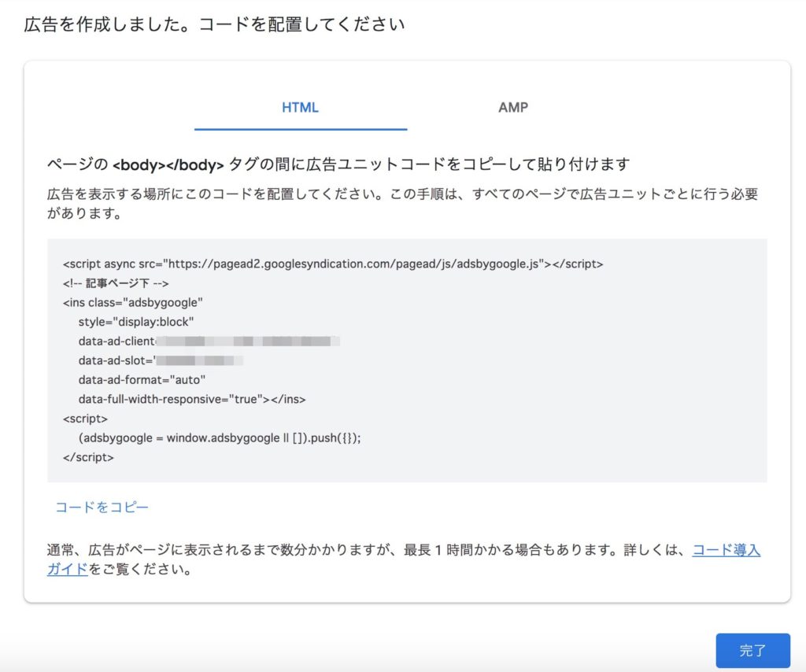The image size is (806, 672).
Task: Switch to the AMP tab
Action: [x=513, y=107]
